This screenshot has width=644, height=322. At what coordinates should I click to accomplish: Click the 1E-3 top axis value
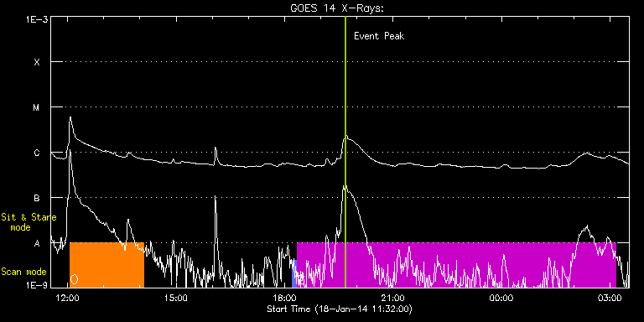[37, 19]
